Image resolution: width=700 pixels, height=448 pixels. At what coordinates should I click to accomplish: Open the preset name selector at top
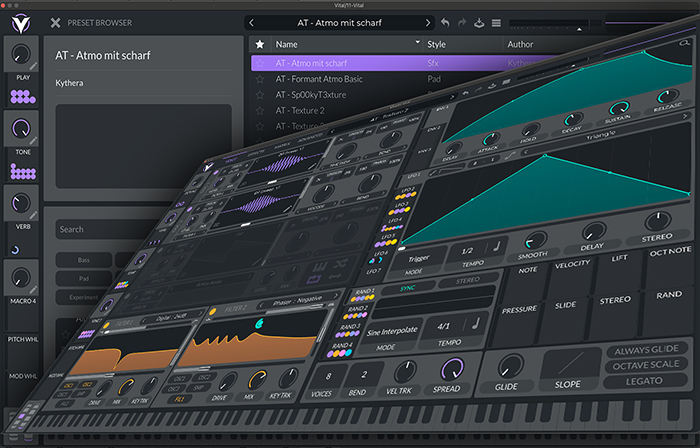coord(340,22)
